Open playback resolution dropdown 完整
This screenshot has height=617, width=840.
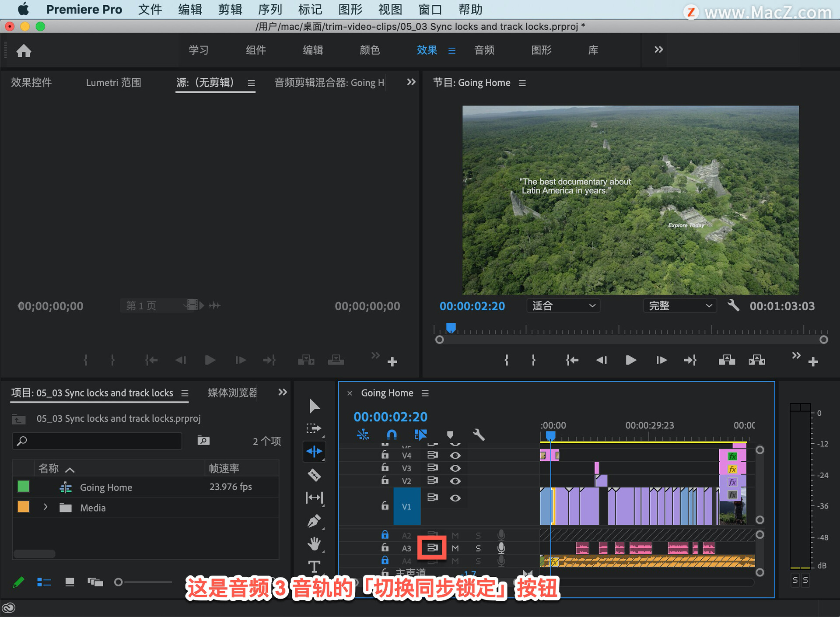(680, 305)
